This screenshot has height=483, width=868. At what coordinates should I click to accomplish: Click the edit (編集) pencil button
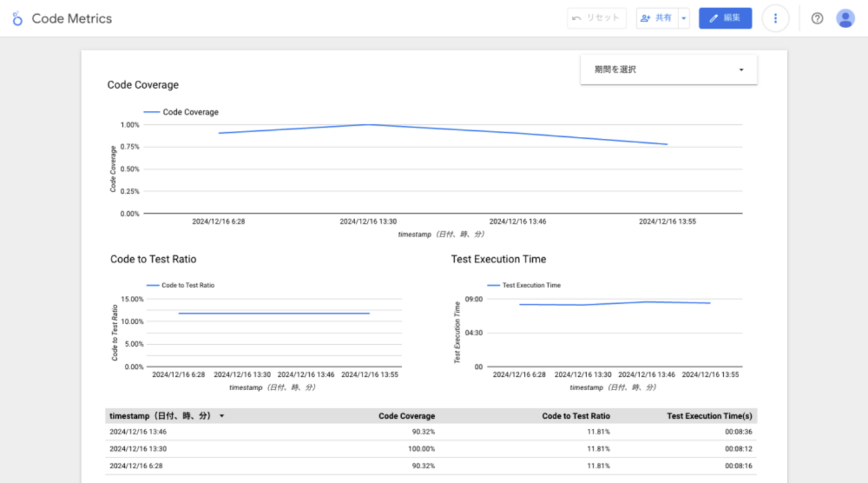725,18
